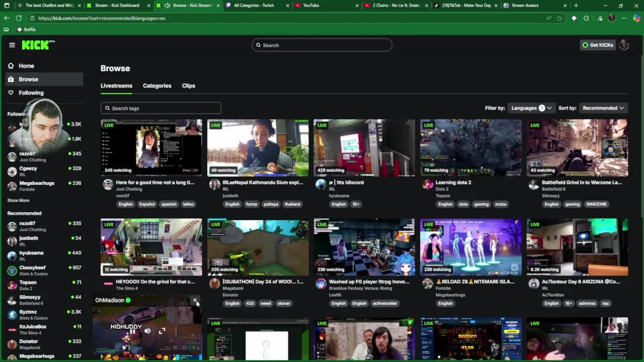Expand mini player to fullscreen
Viewport: 644px width, 362px height.
click(162, 331)
